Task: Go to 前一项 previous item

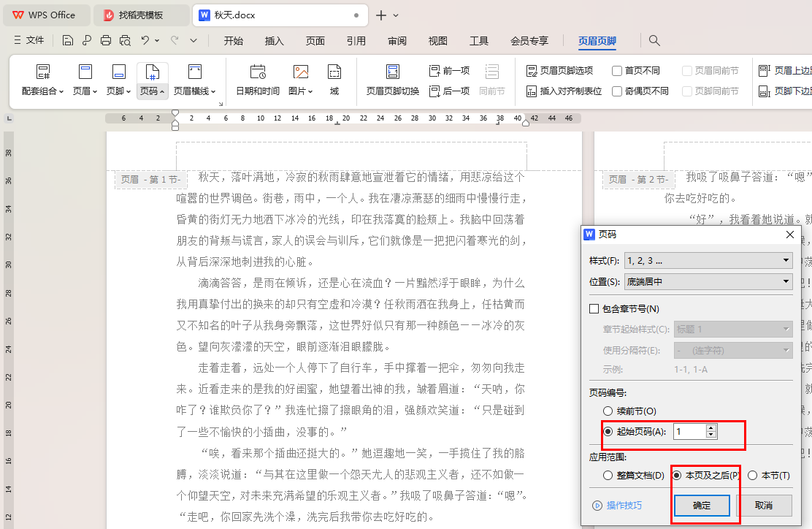Action: (449, 70)
